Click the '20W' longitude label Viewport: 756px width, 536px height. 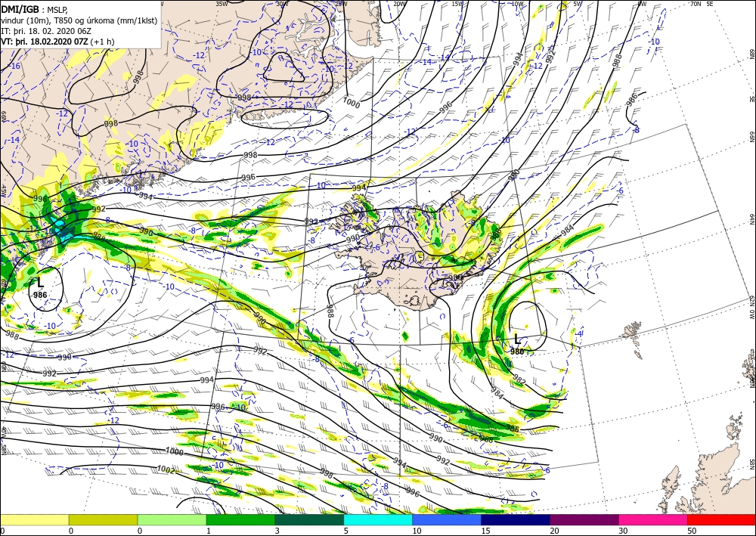[398, 3]
